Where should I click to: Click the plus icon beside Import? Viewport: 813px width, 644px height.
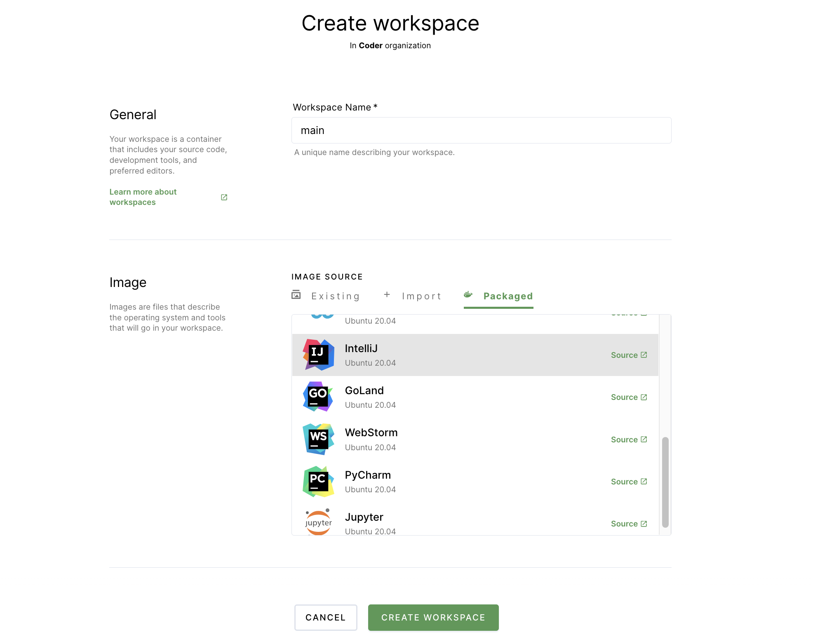(387, 294)
